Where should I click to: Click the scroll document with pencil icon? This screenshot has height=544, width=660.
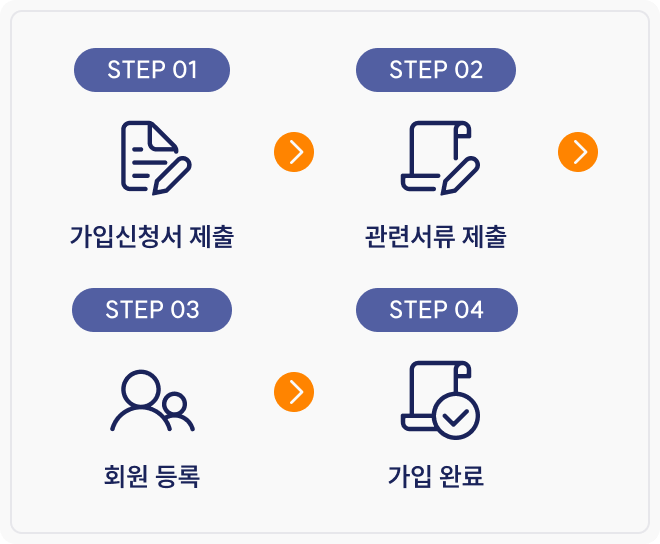(x=438, y=156)
